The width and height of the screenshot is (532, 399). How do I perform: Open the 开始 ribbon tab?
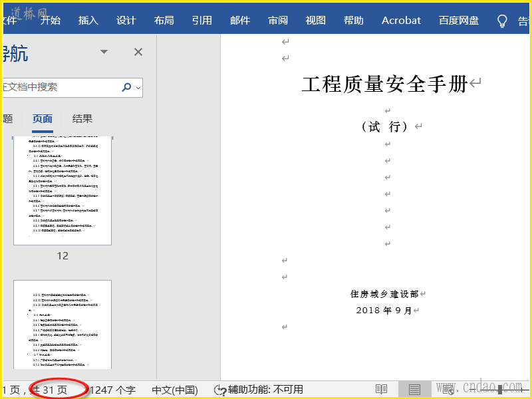tap(51, 21)
